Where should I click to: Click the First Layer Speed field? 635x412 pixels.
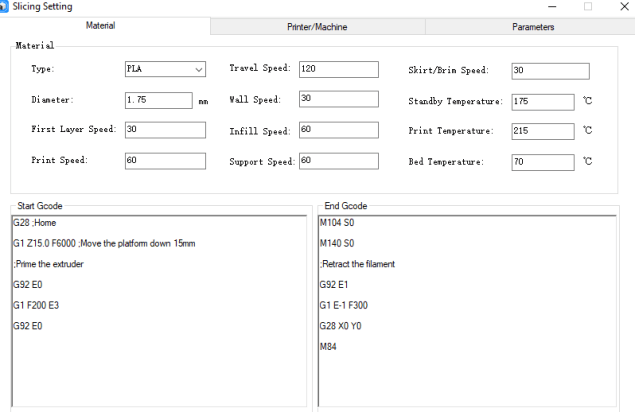click(165, 130)
